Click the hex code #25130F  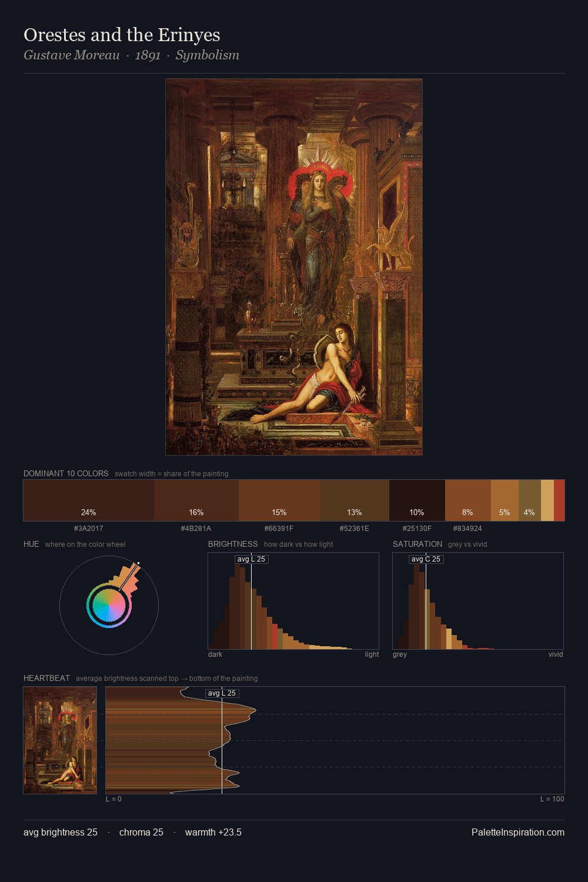(x=417, y=529)
